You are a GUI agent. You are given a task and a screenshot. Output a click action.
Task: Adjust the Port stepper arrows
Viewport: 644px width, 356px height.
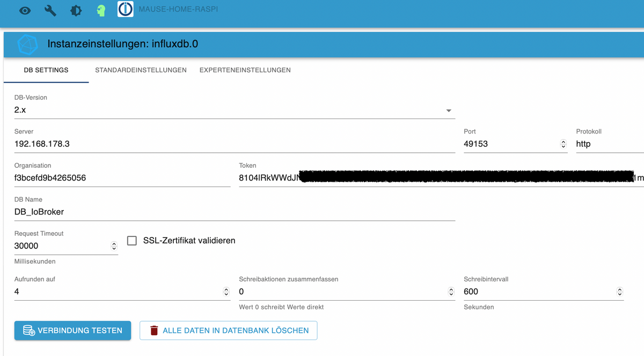tap(563, 144)
